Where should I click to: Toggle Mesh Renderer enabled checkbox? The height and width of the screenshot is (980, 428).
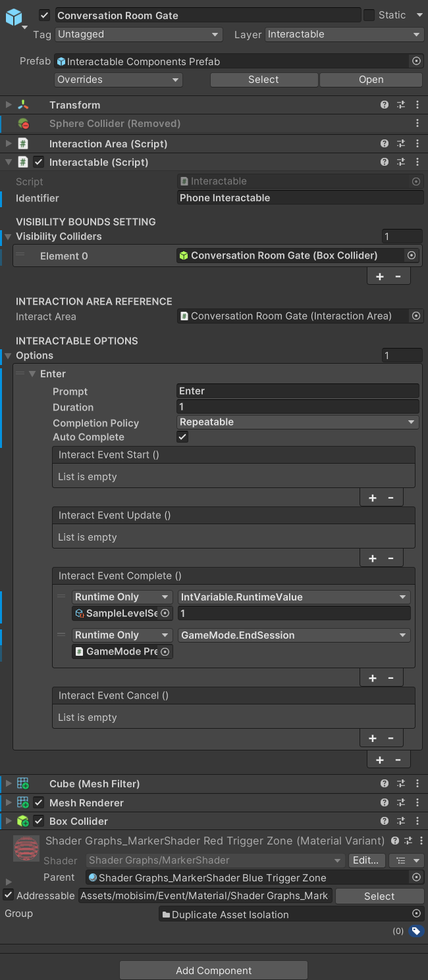[x=39, y=802]
